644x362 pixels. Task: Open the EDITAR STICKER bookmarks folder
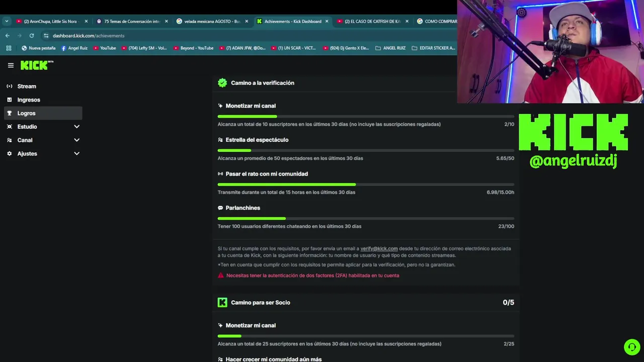[433, 48]
